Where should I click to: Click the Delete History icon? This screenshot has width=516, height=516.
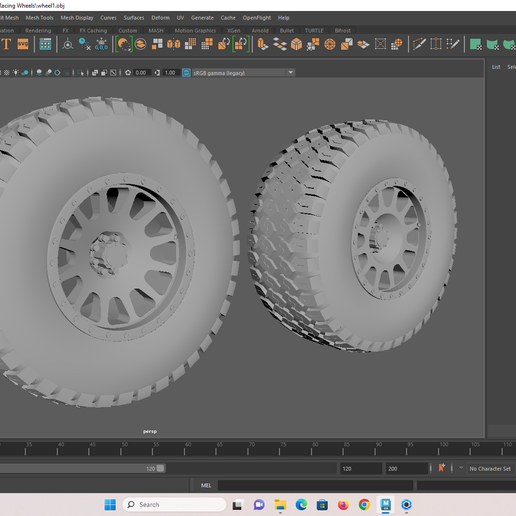point(85,44)
